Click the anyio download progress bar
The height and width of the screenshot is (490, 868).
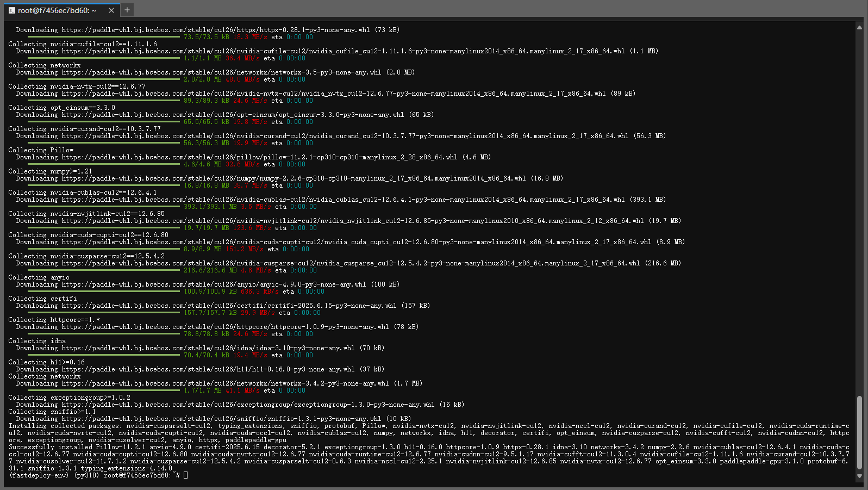[98, 291]
